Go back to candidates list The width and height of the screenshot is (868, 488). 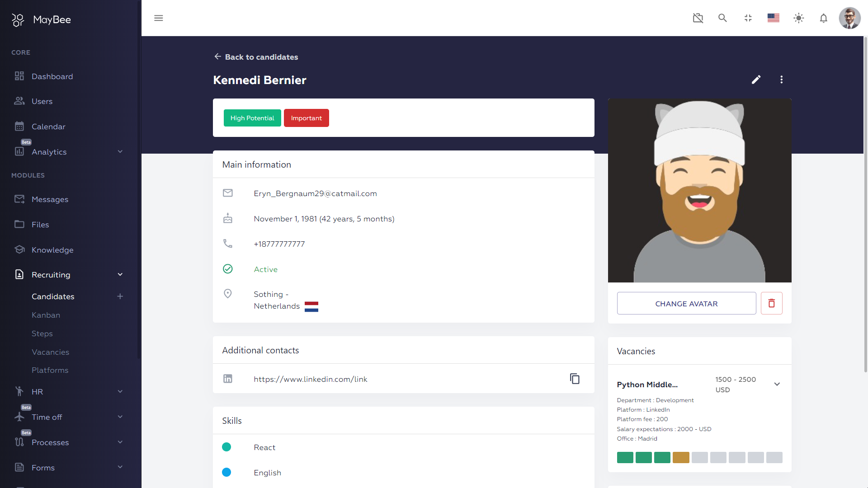pos(256,57)
